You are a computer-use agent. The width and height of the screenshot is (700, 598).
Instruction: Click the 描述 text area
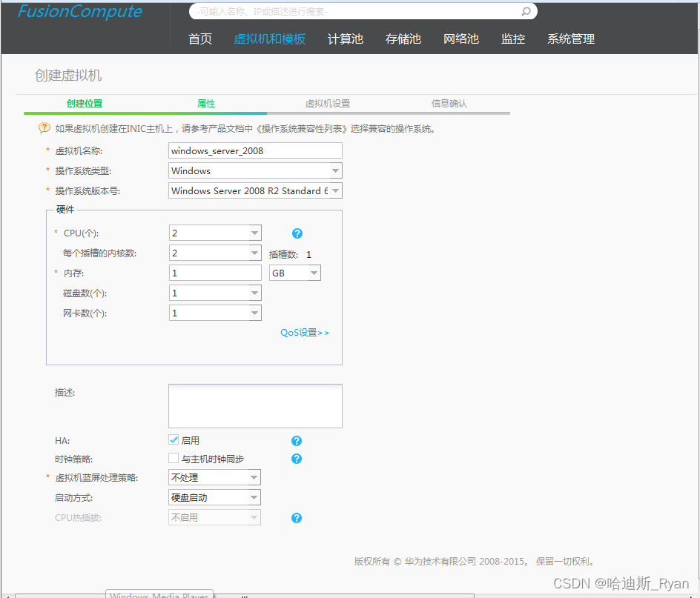[x=255, y=406]
